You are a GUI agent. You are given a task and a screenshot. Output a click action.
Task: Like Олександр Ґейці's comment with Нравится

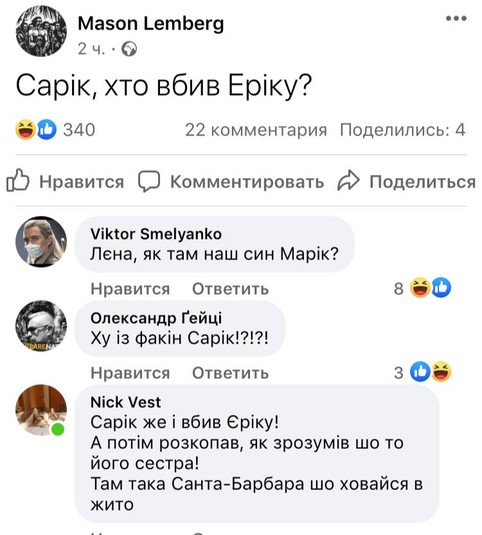130,373
